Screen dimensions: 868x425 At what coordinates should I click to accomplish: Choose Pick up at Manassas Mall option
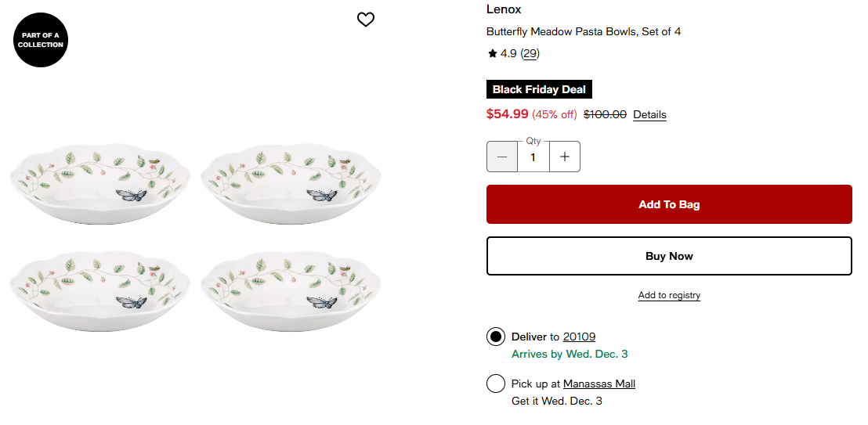[496, 384]
